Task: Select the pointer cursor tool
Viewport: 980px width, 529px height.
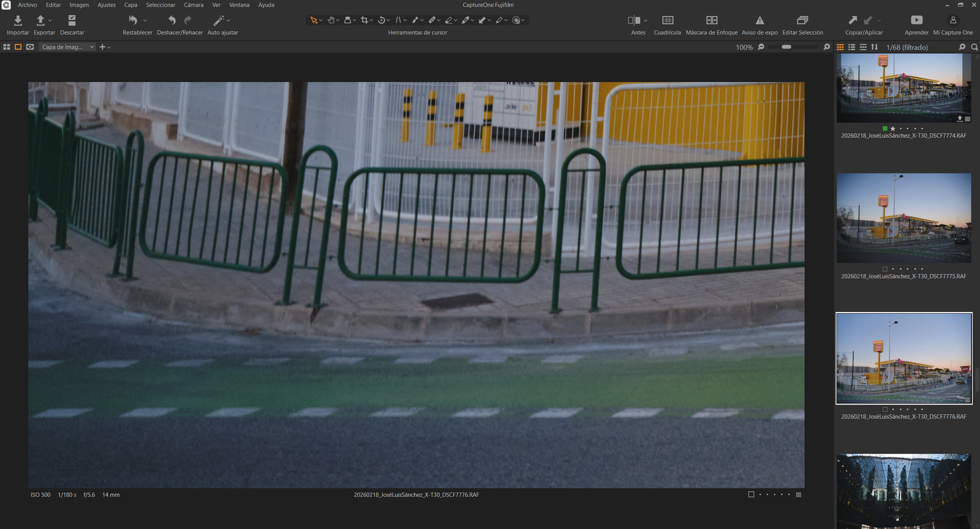Action: (x=314, y=20)
